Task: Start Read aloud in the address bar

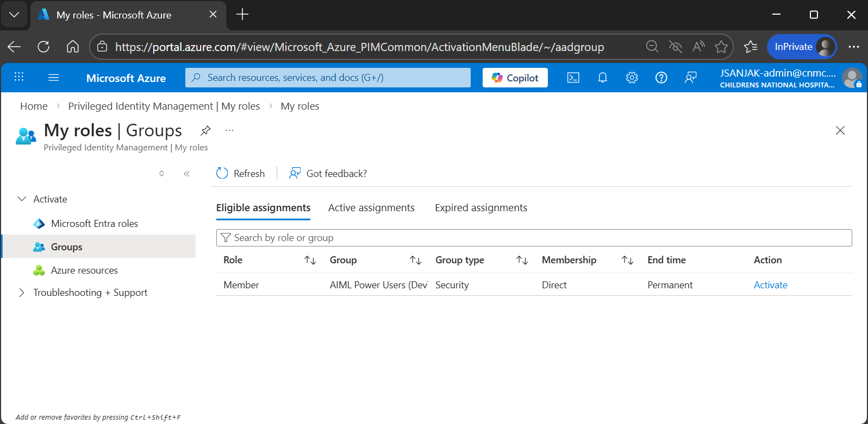Action: click(x=698, y=47)
